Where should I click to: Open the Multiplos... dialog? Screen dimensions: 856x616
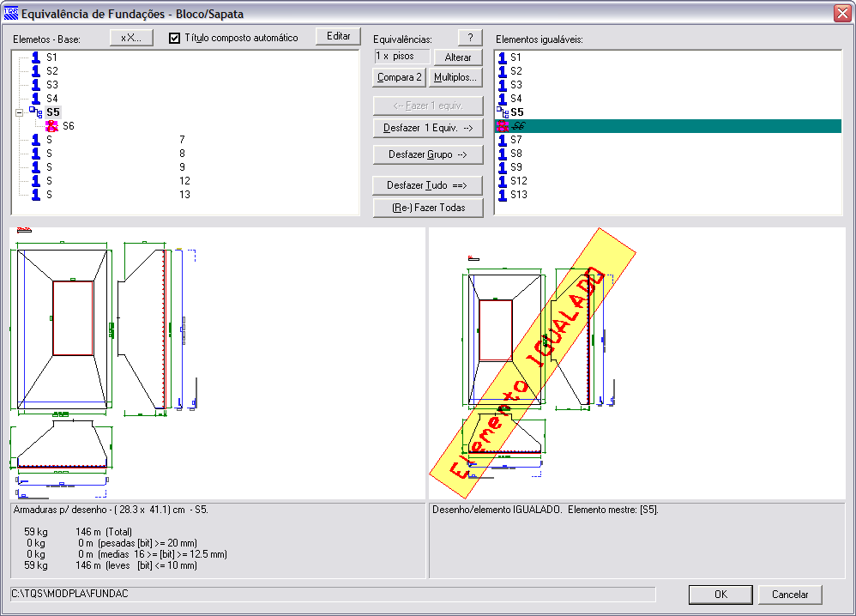455,78
